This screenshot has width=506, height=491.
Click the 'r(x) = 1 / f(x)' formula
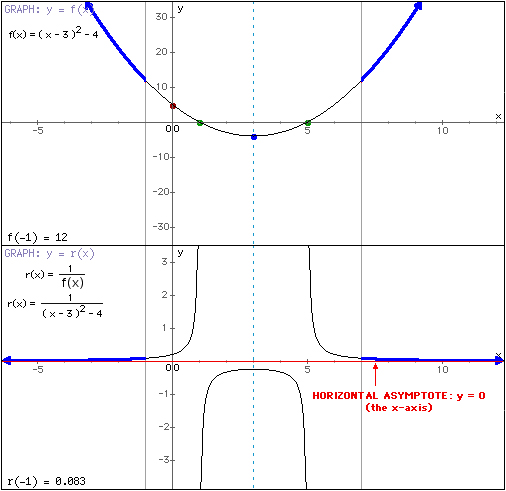pos(55,276)
